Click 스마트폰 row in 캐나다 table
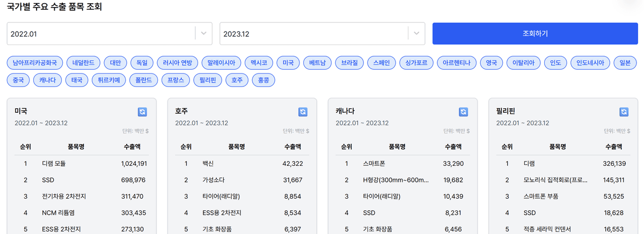 (x=403, y=163)
